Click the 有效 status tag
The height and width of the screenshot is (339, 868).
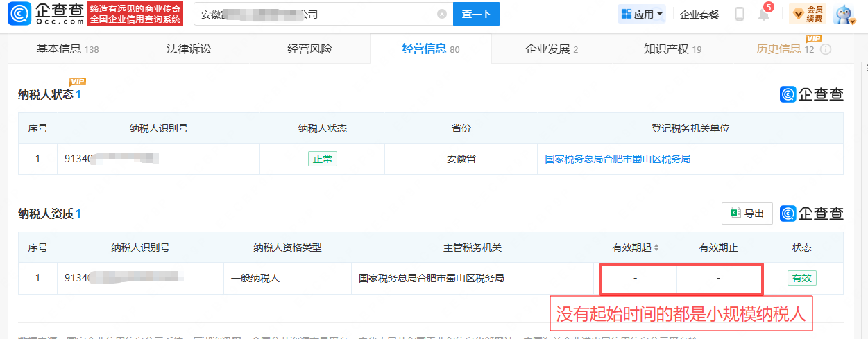tap(802, 278)
